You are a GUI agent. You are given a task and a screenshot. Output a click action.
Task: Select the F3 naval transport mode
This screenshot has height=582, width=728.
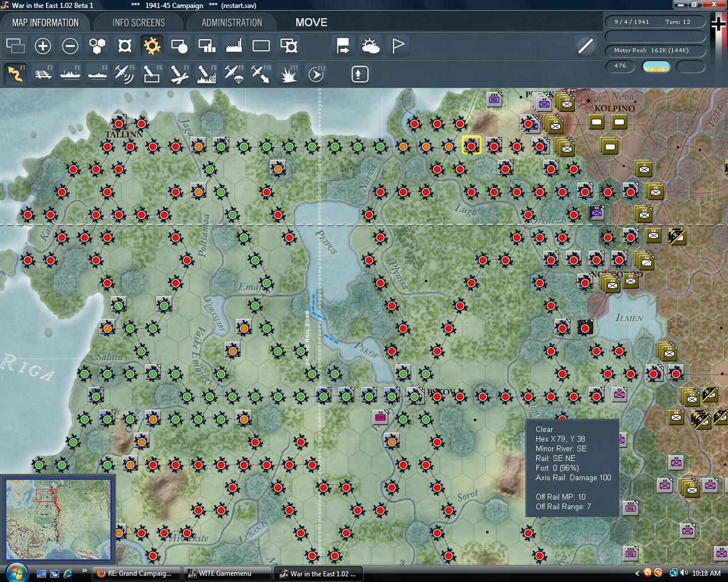tap(70, 74)
